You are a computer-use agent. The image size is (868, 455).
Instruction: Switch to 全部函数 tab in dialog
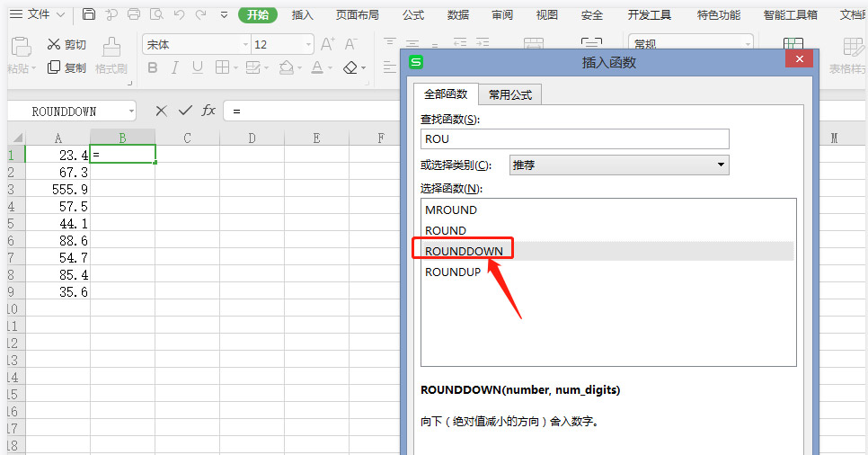[x=446, y=94]
